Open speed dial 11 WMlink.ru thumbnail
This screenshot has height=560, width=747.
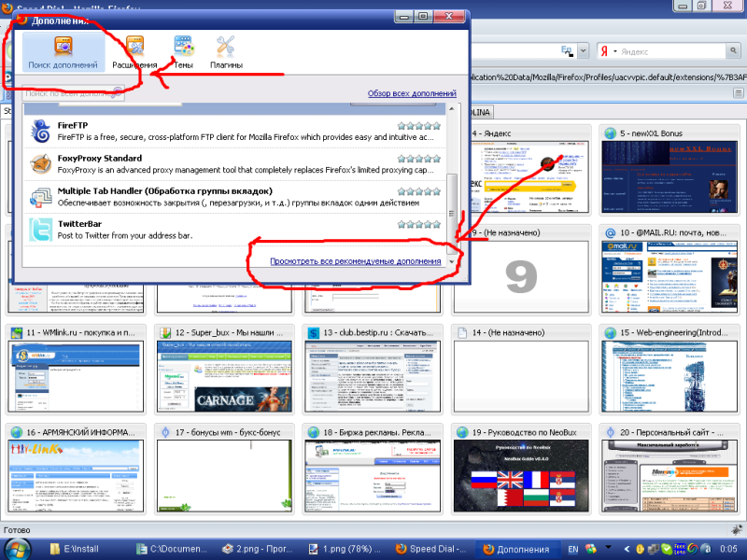click(76, 376)
